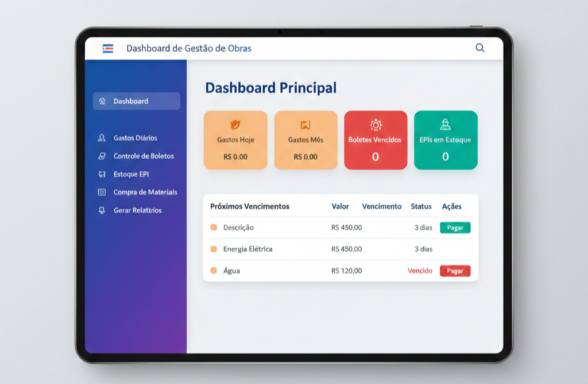Click the search magnifier icon
The height and width of the screenshot is (384, 588).
(480, 48)
